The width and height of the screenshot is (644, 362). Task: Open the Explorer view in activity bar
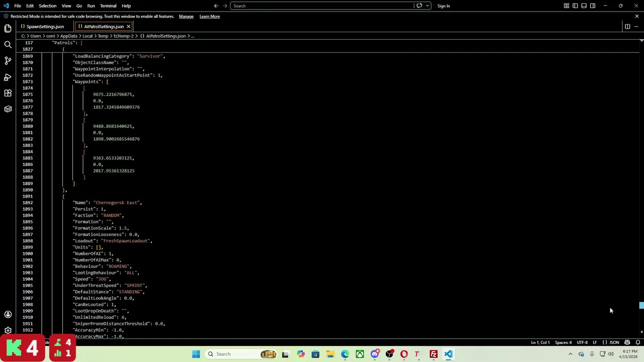[x=8, y=29]
